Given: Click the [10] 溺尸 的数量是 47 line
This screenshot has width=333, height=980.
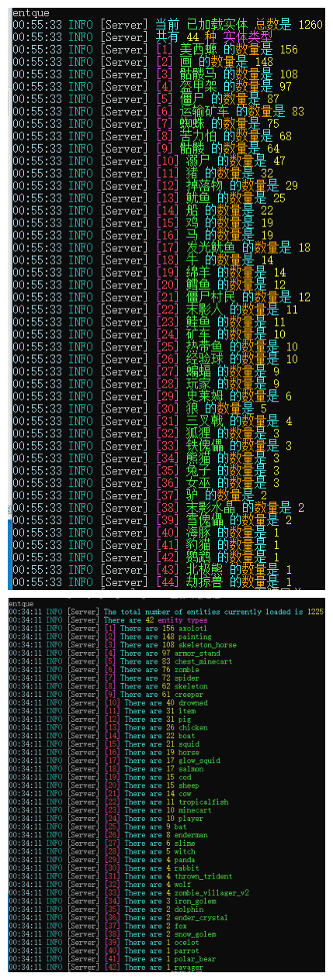Looking at the screenshot, I should (149, 160).
